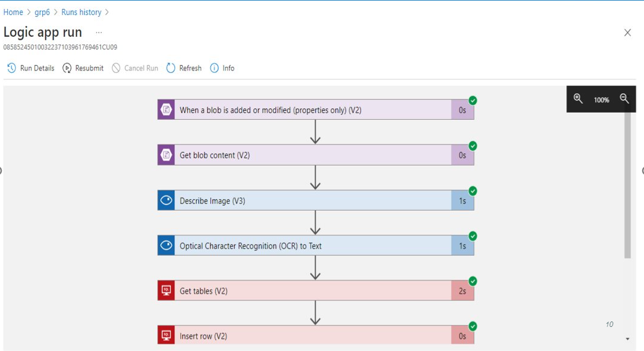Image resolution: width=644 pixels, height=351 pixels.
Task: Click the green success check on Describe Image
Action: 473,190
